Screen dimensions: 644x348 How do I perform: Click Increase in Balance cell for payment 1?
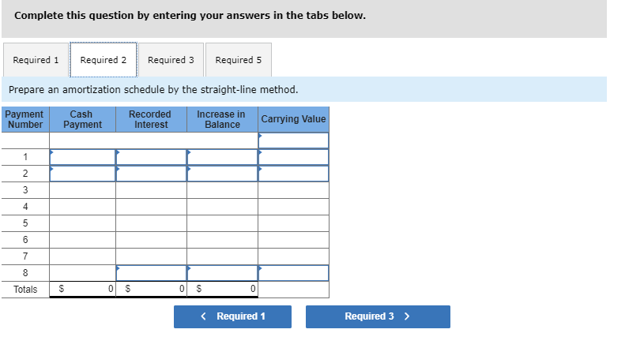(x=222, y=156)
